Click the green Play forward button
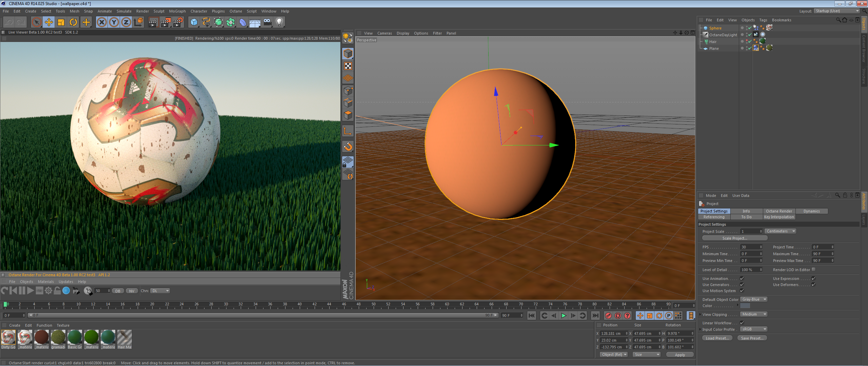868x366 pixels. coord(564,316)
